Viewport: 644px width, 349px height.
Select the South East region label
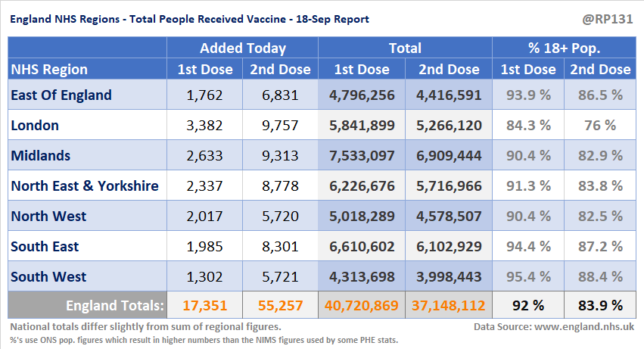(45, 247)
